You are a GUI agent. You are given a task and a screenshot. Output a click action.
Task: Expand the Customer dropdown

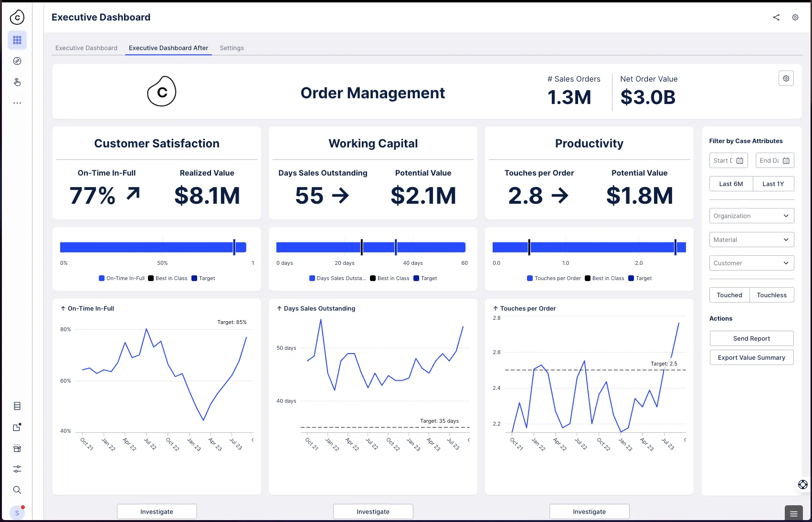click(x=751, y=263)
